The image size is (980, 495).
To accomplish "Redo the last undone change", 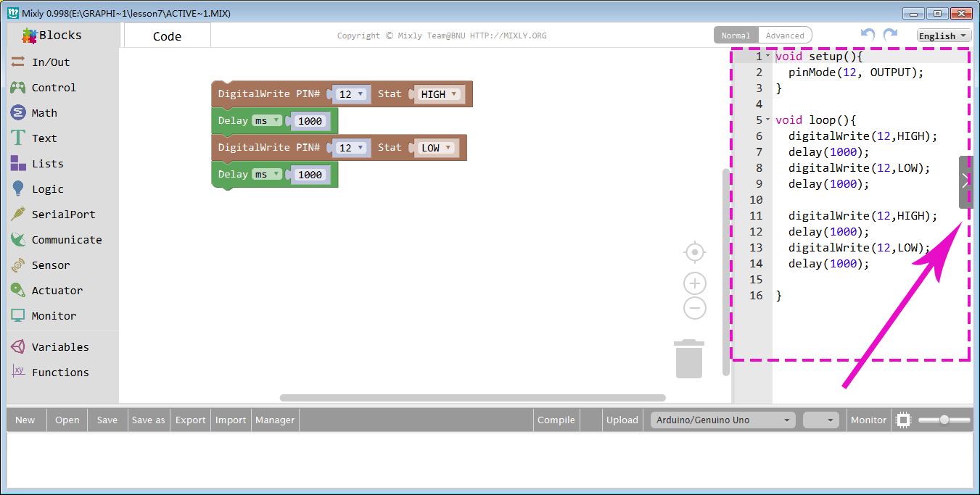I will click(x=890, y=35).
